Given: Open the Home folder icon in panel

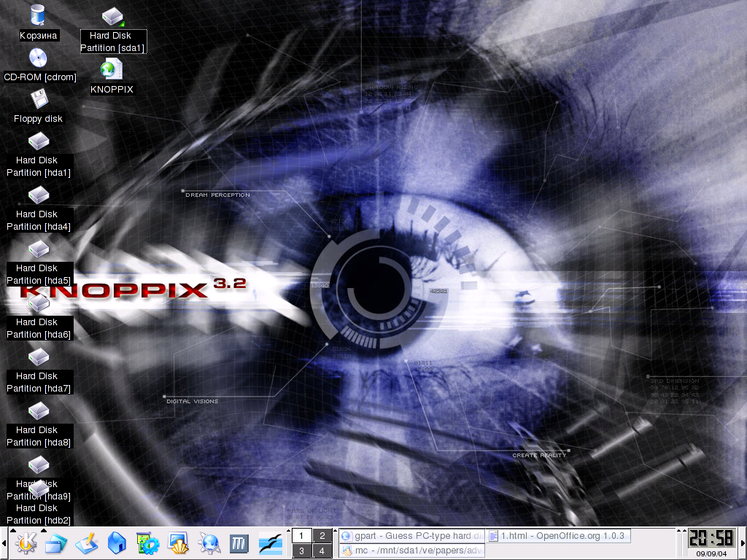Looking at the screenshot, I should [x=117, y=543].
